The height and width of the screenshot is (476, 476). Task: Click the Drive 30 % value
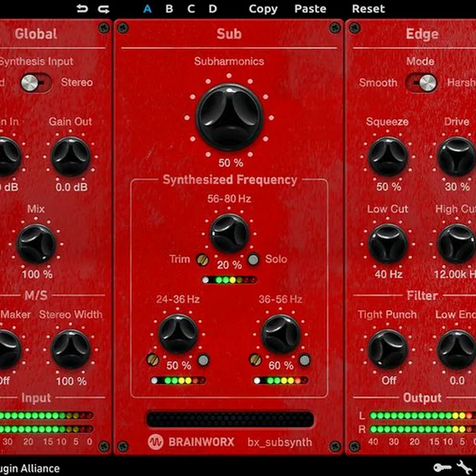point(457,186)
